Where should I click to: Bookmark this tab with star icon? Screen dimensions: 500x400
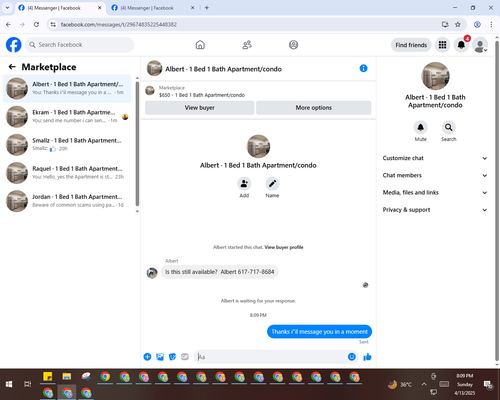coord(458,24)
